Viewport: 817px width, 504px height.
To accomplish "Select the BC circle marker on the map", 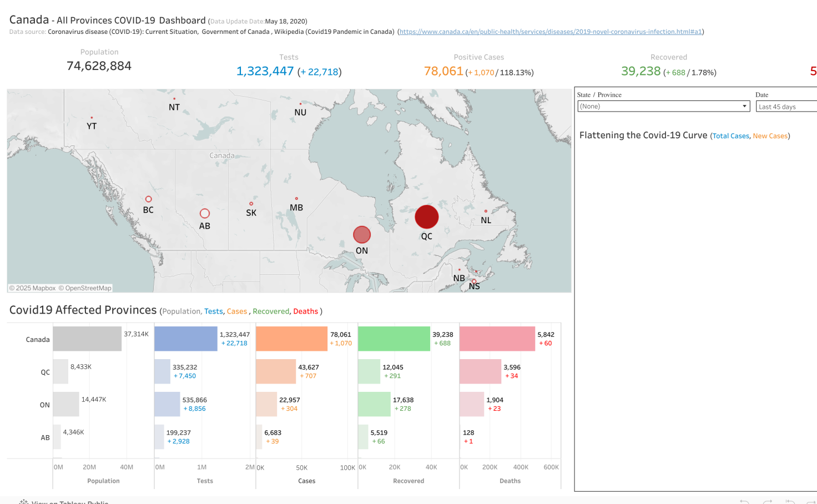I will coord(148,199).
